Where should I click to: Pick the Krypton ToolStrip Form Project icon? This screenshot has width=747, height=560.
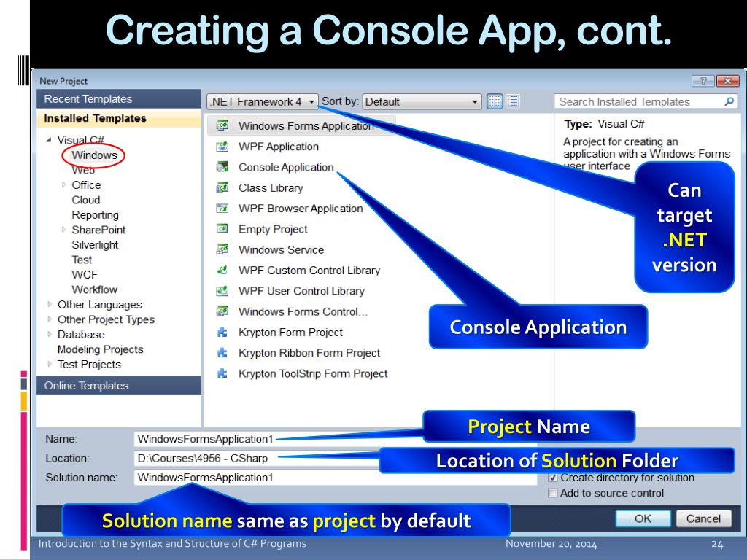point(222,373)
